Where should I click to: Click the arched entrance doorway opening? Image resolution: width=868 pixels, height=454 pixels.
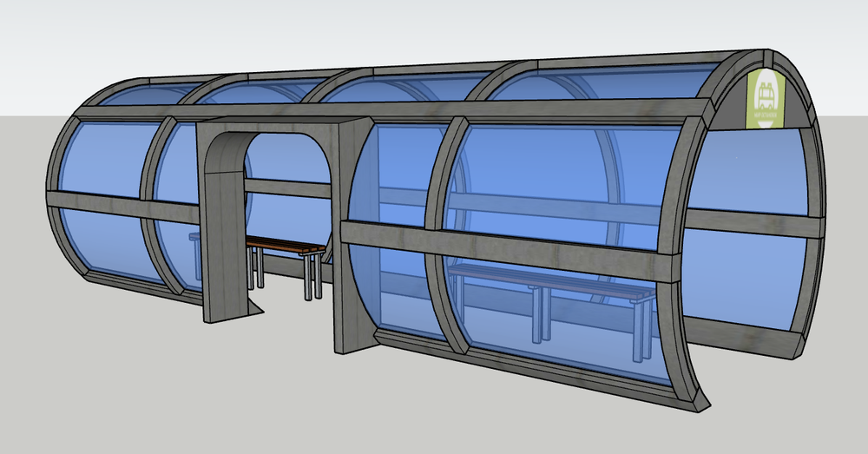click(287, 216)
